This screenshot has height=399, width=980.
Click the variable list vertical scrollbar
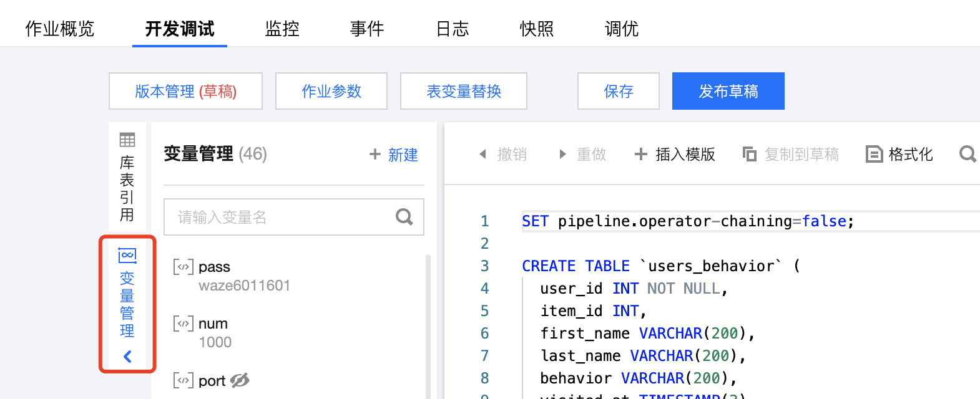click(428, 327)
